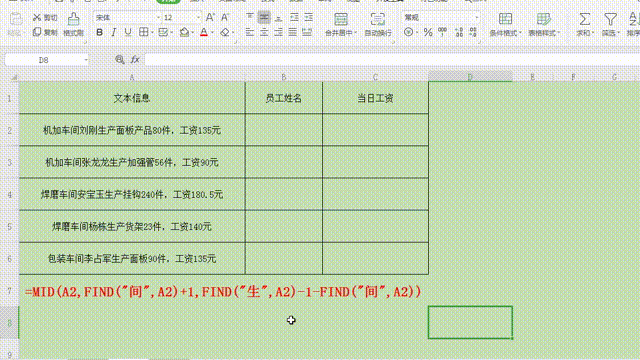Image resolution: width=640 pixels, height=360 pixels.
Task: Apply percent style format
Action: tap(428, 32)
